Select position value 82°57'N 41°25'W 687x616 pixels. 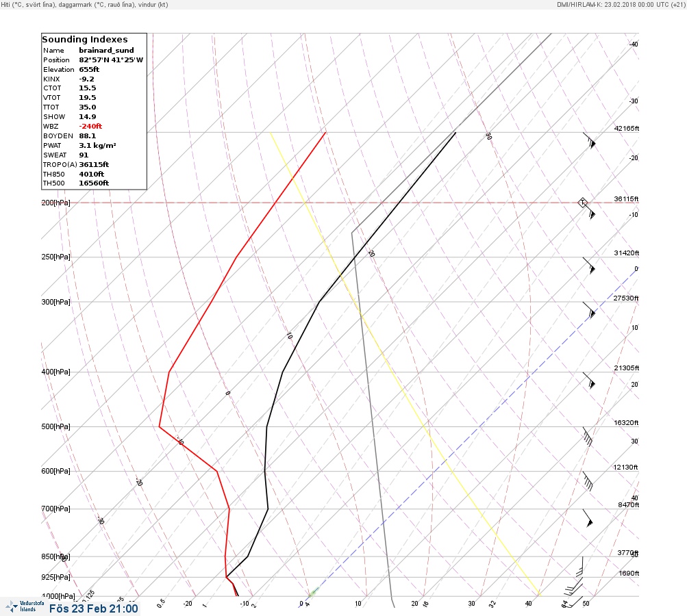pos(111,60)
